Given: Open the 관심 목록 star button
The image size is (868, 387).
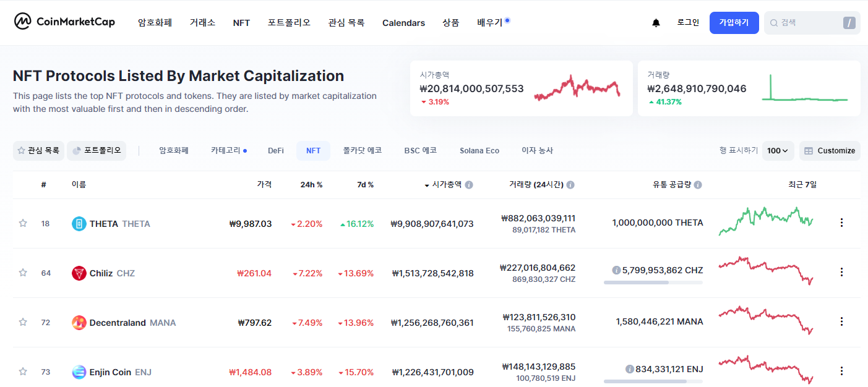Looking at the screenshot, I should 38,150.
